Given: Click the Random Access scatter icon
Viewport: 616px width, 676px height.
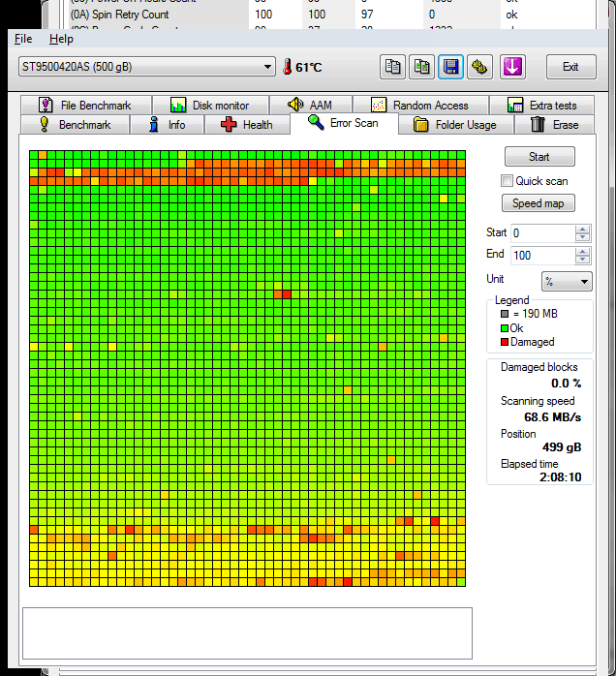Looking at the screenshot, I should (378, 106).
